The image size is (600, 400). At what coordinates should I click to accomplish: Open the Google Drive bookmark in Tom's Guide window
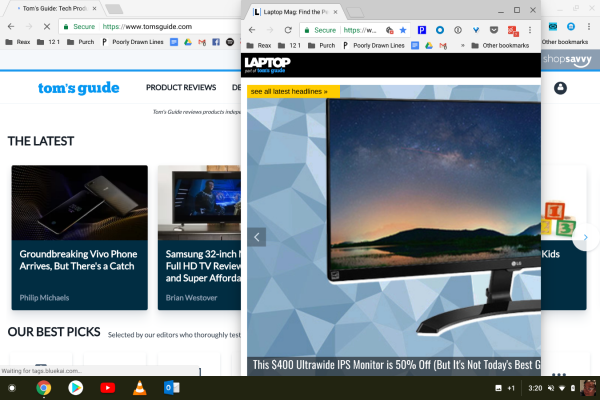click(188, 42)
